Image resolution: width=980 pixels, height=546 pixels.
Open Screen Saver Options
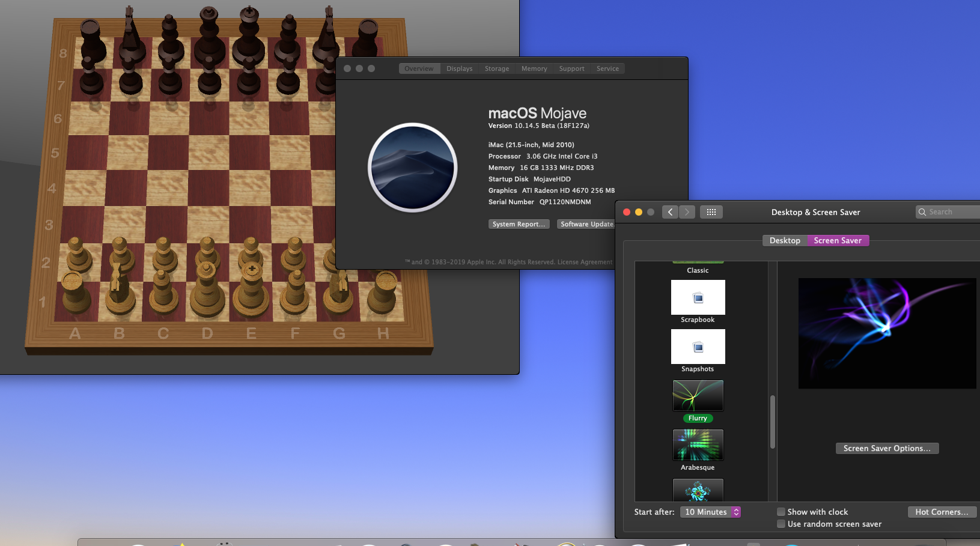tap(887, 448)
